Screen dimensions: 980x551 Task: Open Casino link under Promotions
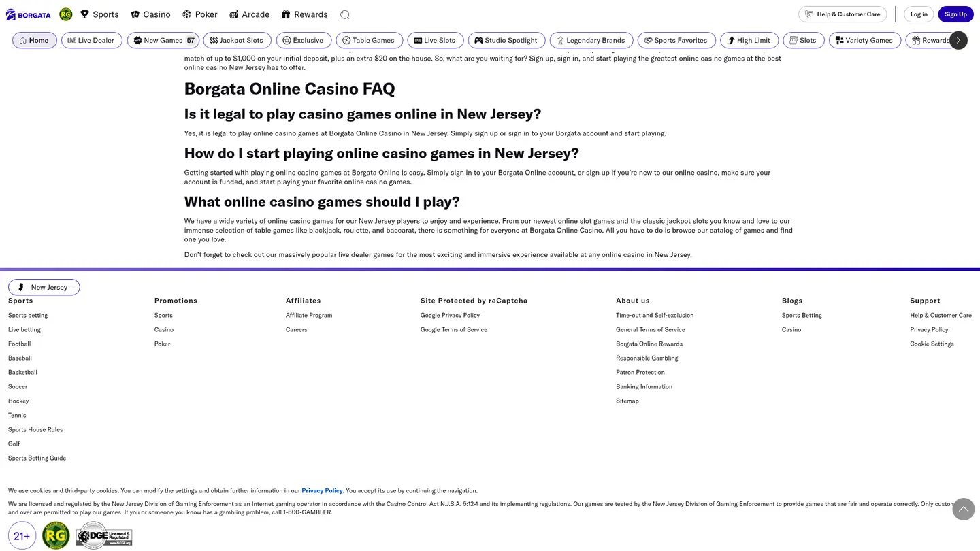pos(164,329)
